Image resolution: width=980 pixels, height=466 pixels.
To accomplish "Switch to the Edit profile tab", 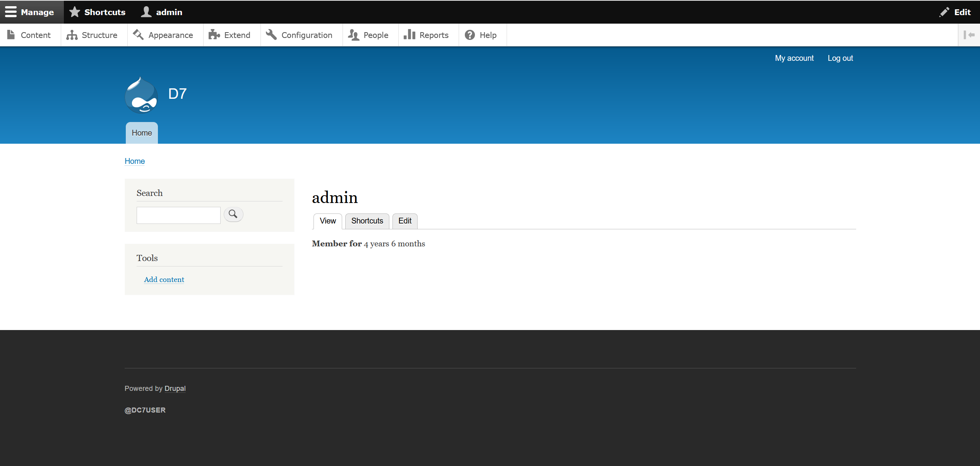I will coord(405,221).
